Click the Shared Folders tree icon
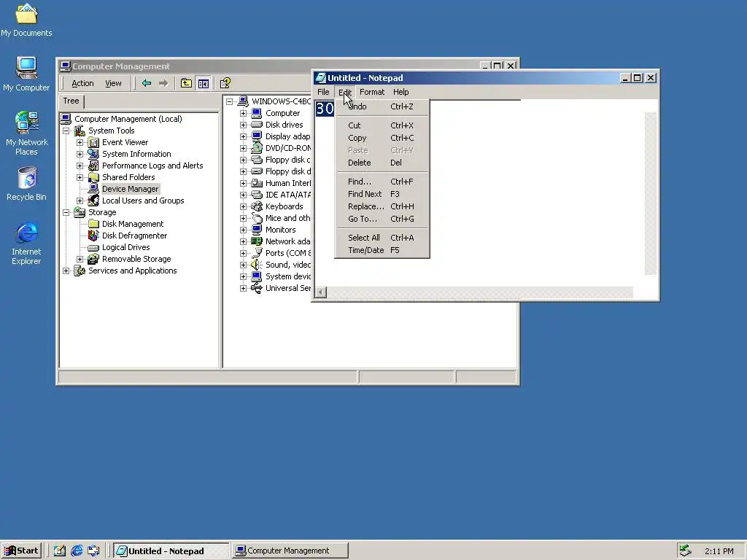This screenshot has width=747, height=560. (93, 177)
